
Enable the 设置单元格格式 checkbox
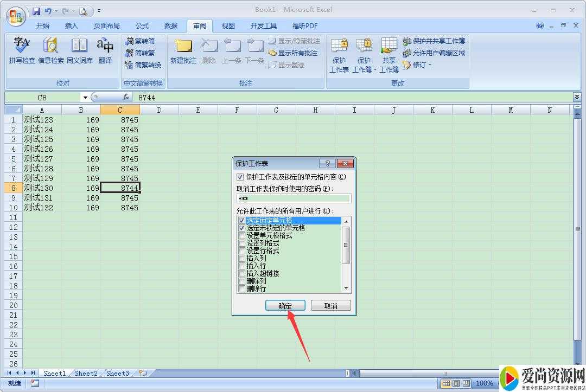click(242, 236)
